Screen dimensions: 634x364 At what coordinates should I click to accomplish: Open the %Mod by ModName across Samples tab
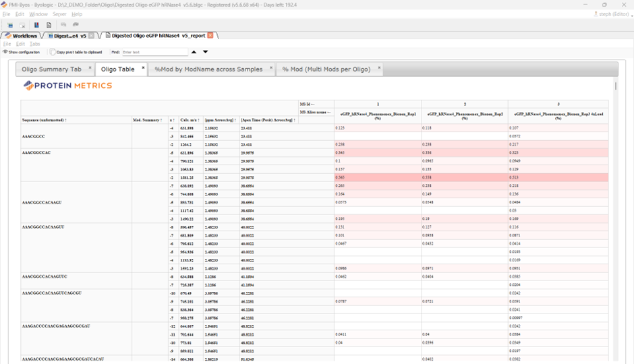208,69
